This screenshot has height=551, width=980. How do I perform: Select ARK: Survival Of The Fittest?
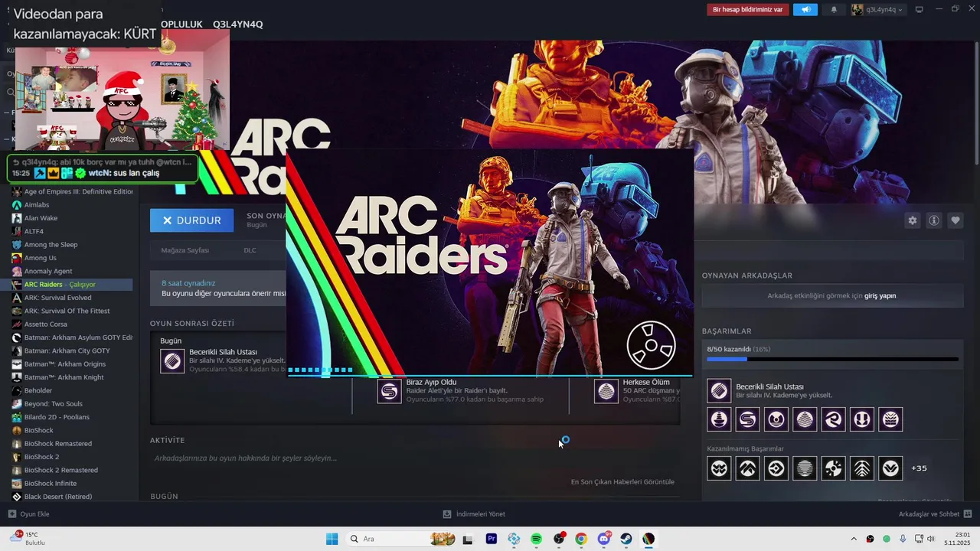72,311
